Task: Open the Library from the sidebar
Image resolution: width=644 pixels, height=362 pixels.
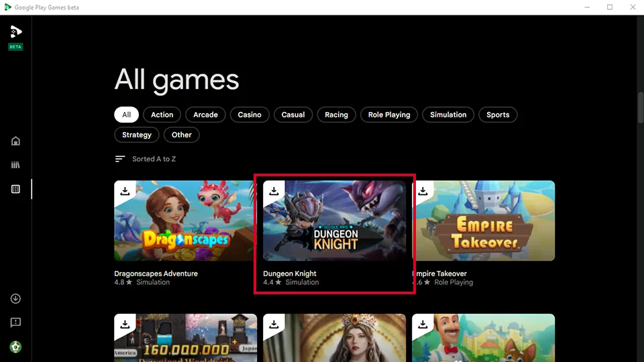Action: 15,165
